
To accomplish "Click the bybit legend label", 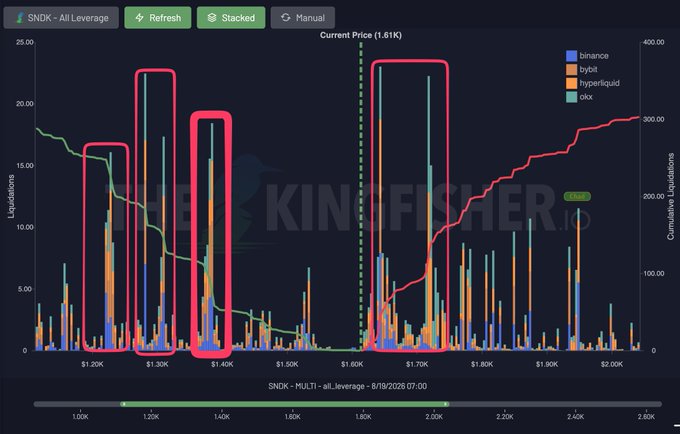I will [x=588, y=69].
